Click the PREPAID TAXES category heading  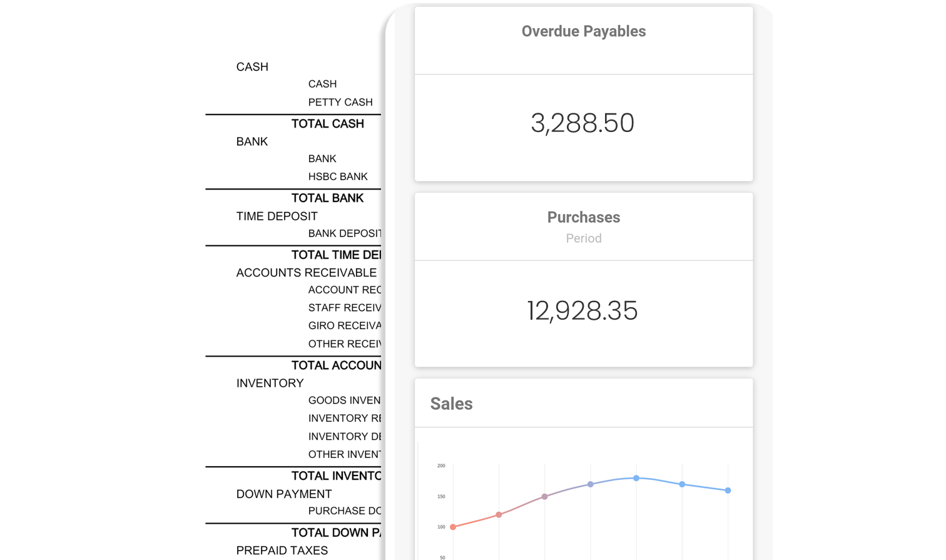tap(282, 551)
